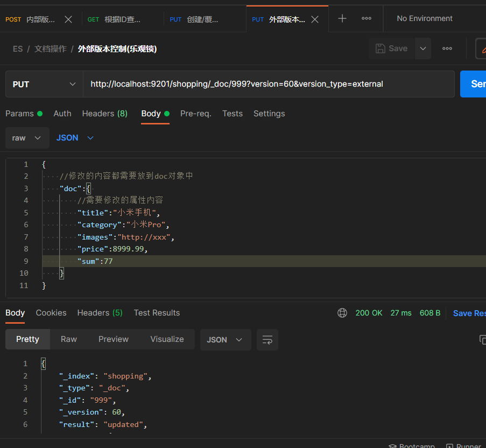Click the 文档操作 breadcrumb link
The width and height of the screenshot is (486, 448).
click(50, 49)
